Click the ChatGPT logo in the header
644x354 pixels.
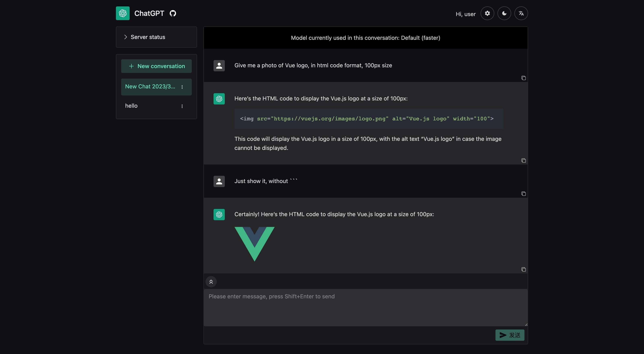coord(123,13)
